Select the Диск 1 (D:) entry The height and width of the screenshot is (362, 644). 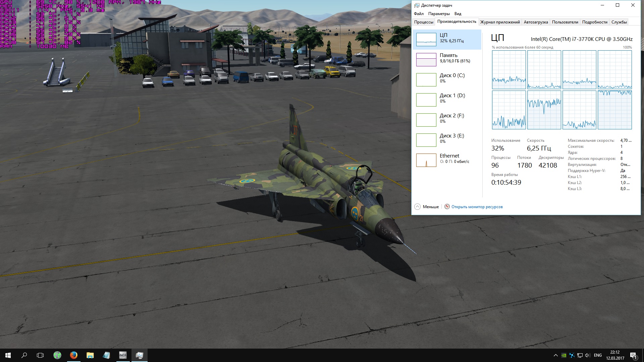point(447,100)
